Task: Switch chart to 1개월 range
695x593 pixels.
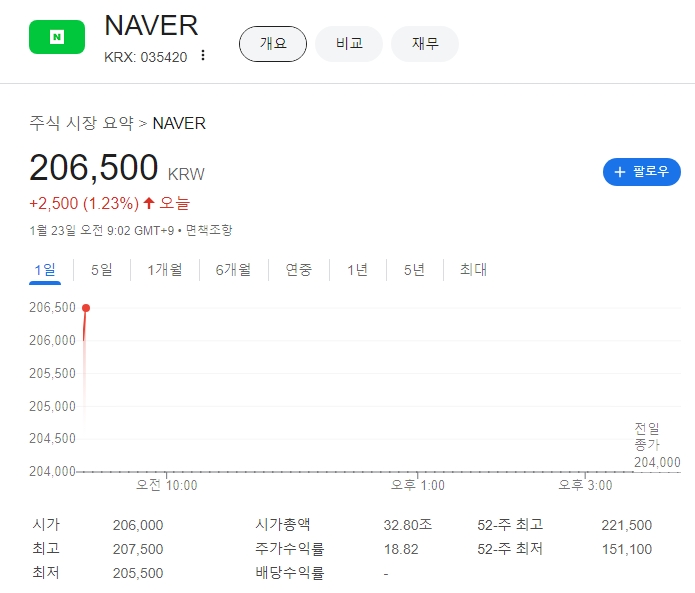Action: point(164,269)
